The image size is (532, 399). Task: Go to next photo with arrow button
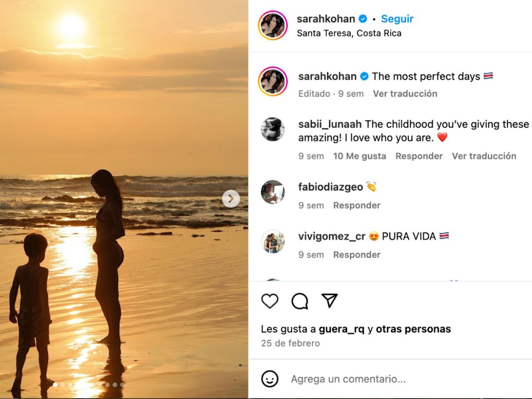(231, 199)
